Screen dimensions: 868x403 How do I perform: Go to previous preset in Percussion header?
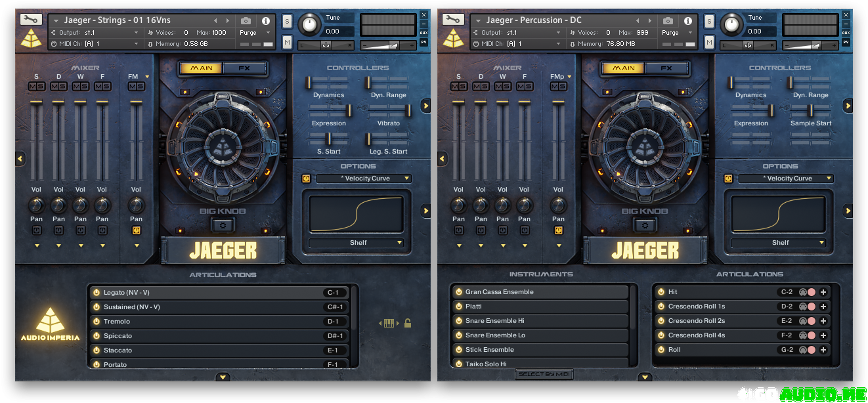tap(637, 21)
